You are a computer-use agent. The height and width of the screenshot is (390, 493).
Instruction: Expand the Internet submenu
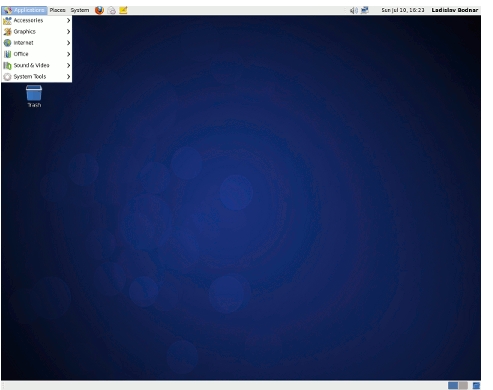(x=37, y=43)
